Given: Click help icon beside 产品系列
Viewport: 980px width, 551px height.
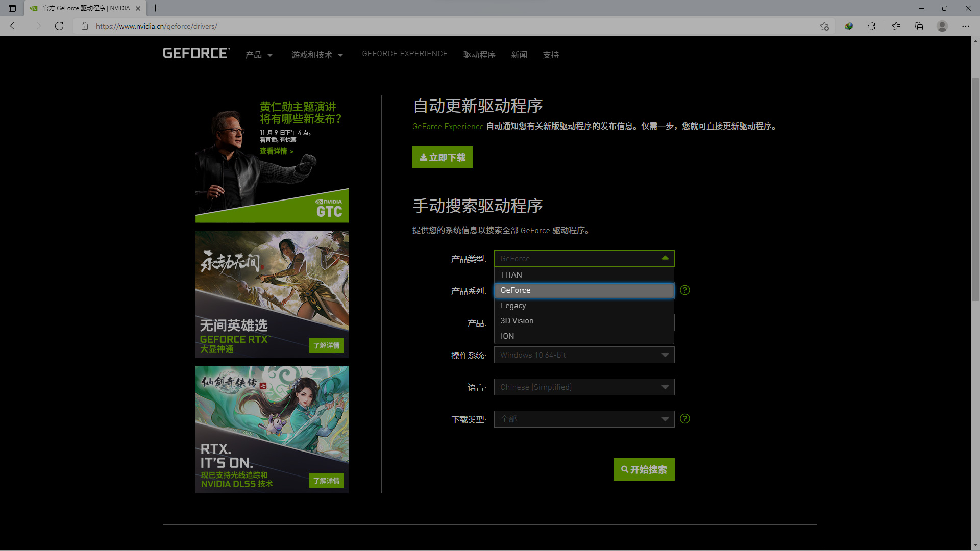Looking at the screenshot, I should coord(685,290).
